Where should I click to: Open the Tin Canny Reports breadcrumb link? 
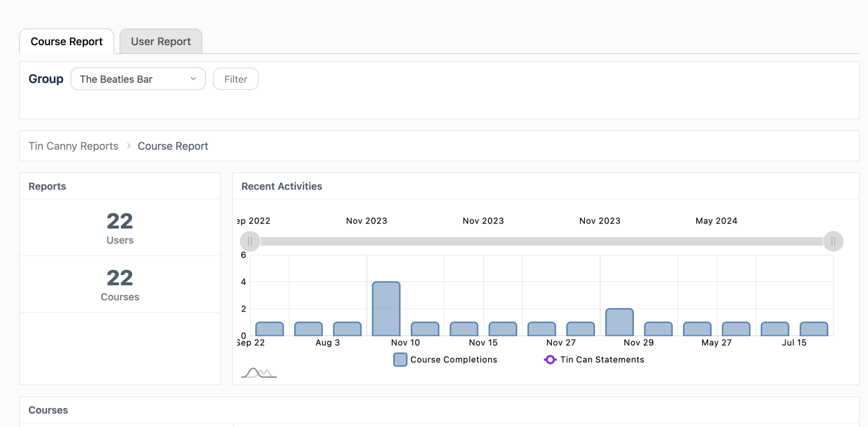[x=73, y=146]
